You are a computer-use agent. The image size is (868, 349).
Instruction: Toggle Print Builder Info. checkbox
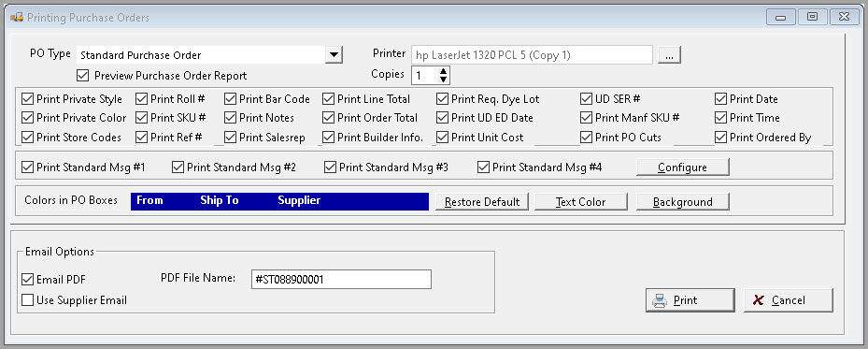(328, 138)
